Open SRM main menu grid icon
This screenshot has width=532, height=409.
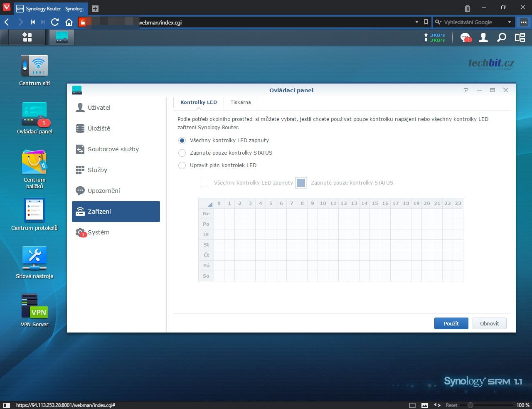pyautogui.click(x=27, y=37)
